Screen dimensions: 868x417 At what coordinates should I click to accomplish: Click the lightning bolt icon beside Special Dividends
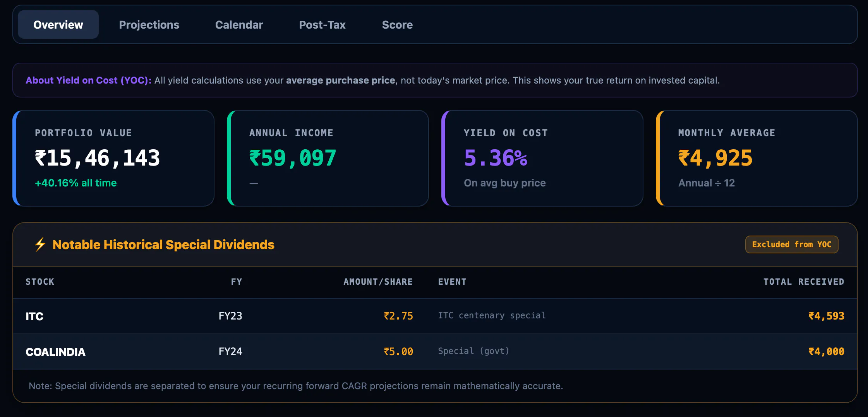click(x=40, y=244)
